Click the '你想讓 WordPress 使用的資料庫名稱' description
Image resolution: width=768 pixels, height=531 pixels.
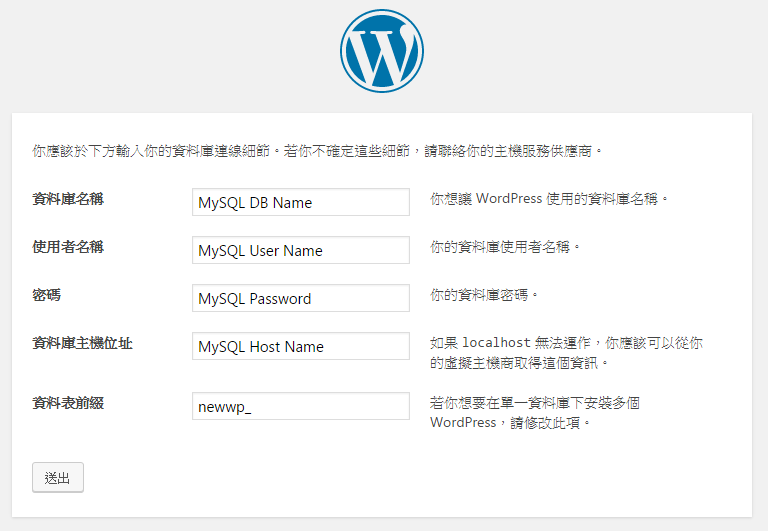coord(549,199)
